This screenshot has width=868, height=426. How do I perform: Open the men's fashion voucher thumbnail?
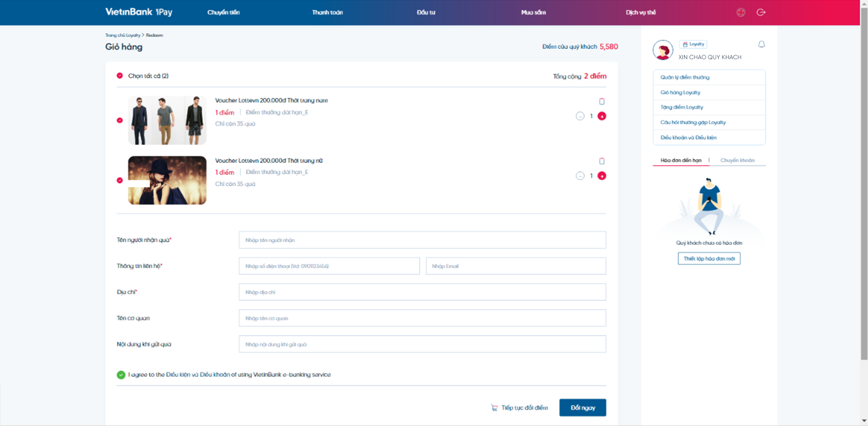click(x=167, y=120)
